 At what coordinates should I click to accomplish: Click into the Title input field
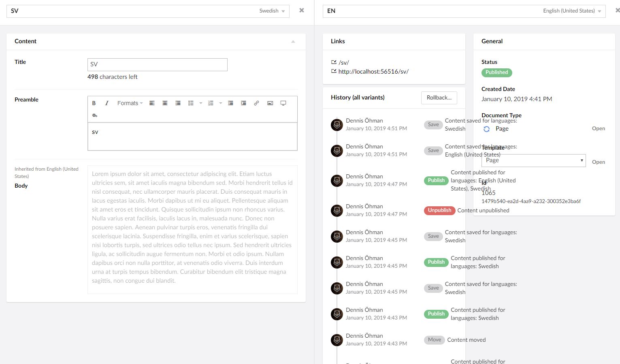tap(157, 64)
